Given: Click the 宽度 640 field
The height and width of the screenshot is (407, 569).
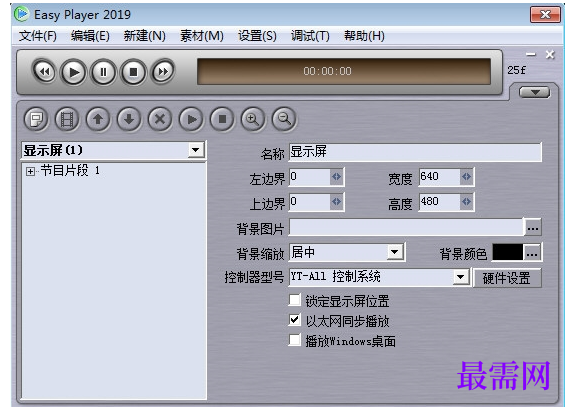Looking at the screenshot, I should pos(439,177).
